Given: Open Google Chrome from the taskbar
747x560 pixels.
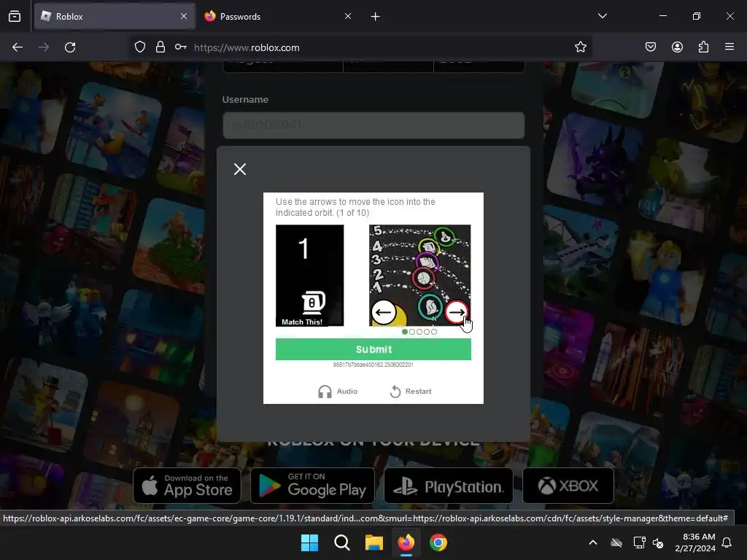Looking at the screenshot, I should point(438,542).
